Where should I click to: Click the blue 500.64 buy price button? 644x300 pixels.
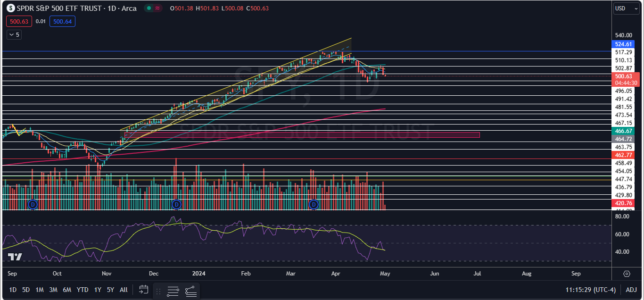click(64, 21)
